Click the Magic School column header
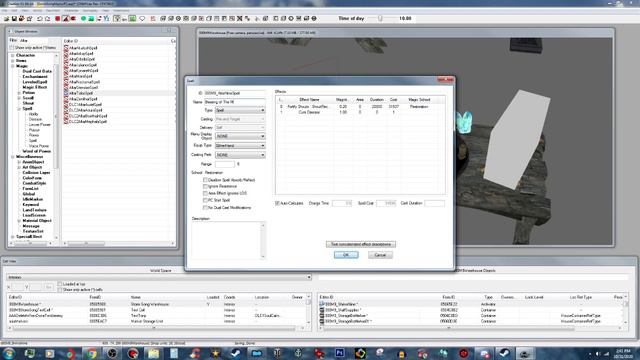 coord(419,100)
